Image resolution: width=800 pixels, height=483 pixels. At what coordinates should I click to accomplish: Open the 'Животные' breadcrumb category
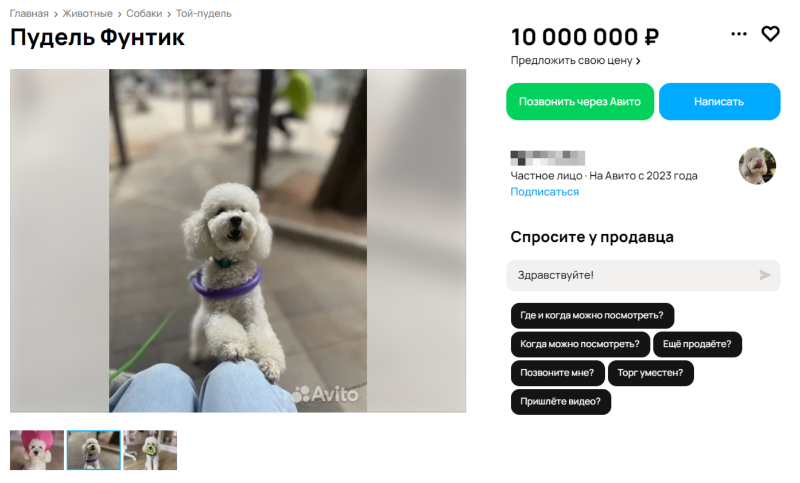(x=87, y=14)
